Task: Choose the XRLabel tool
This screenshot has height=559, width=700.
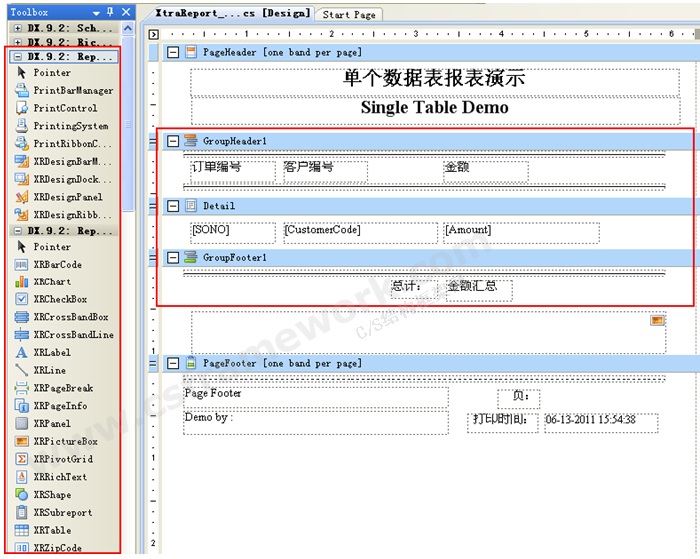Action: click(x=51, y=352)
